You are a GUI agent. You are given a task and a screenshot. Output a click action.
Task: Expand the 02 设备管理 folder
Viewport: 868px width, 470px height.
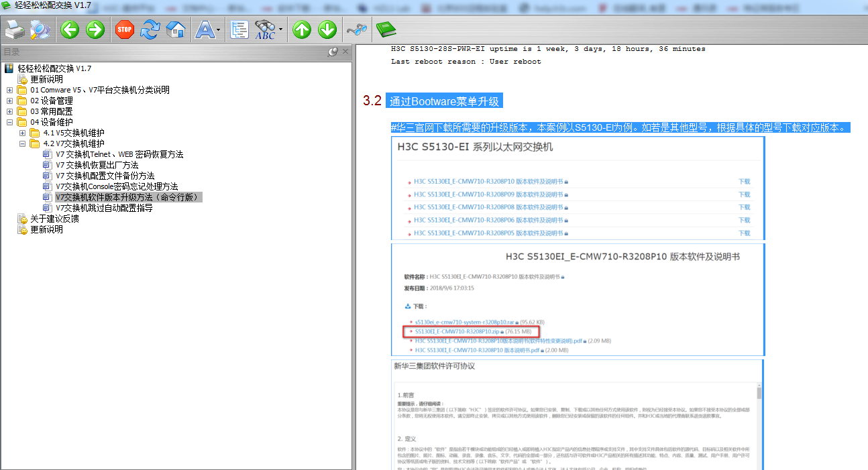pyautogui.click(x=9, y=101)
